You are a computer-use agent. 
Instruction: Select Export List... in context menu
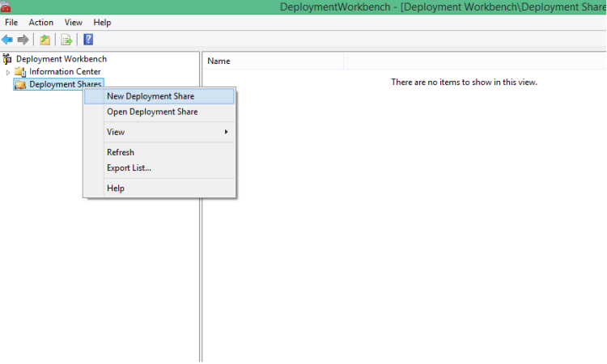tap(129, 167)
